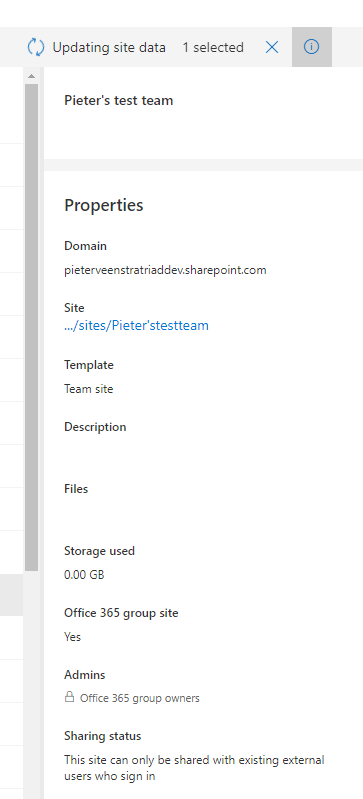Viewport: 363px width, 799px height.
Task: Click the Properties heading
Action: (104, 205)
